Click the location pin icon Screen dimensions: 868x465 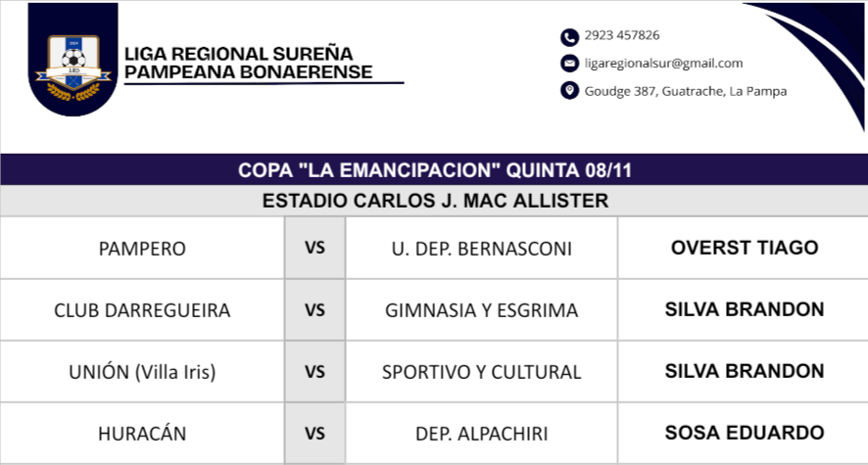pyautogui.click(x=569, y=91)
